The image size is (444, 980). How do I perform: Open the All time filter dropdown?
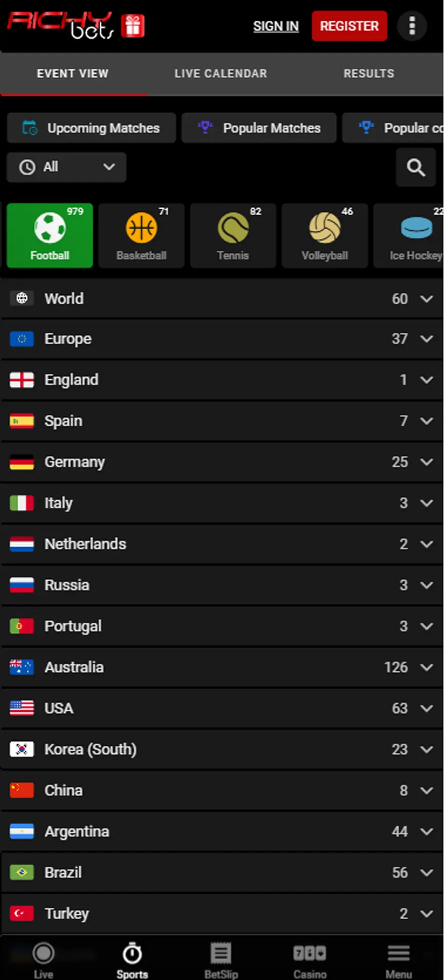(x=66, y=167)
